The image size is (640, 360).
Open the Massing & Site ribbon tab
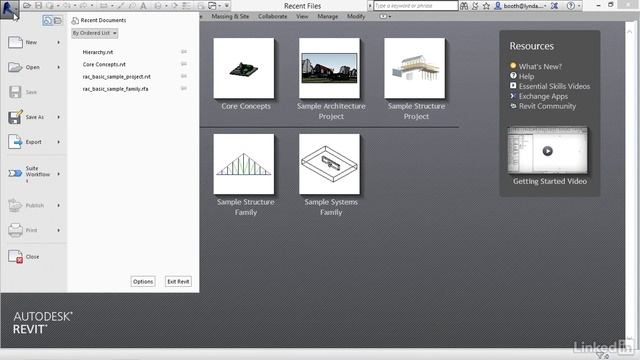click(230, 16)
